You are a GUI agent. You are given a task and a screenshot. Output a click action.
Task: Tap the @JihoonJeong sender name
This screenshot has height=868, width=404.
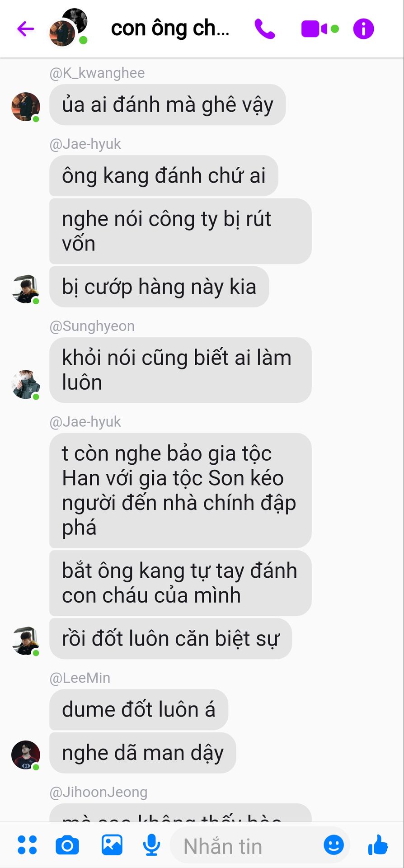tap(99, 792)
